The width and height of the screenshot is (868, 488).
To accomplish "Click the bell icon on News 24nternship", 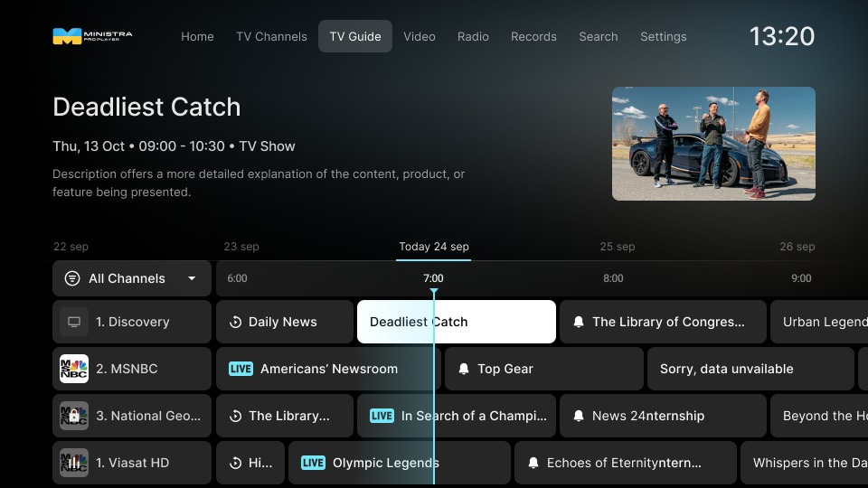I will (579, 416).
